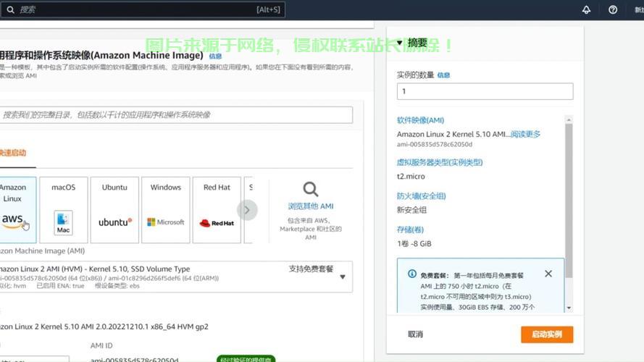Open the 浏览其他 AMI link
644x362 pixels.
click(x=311, y=206)
